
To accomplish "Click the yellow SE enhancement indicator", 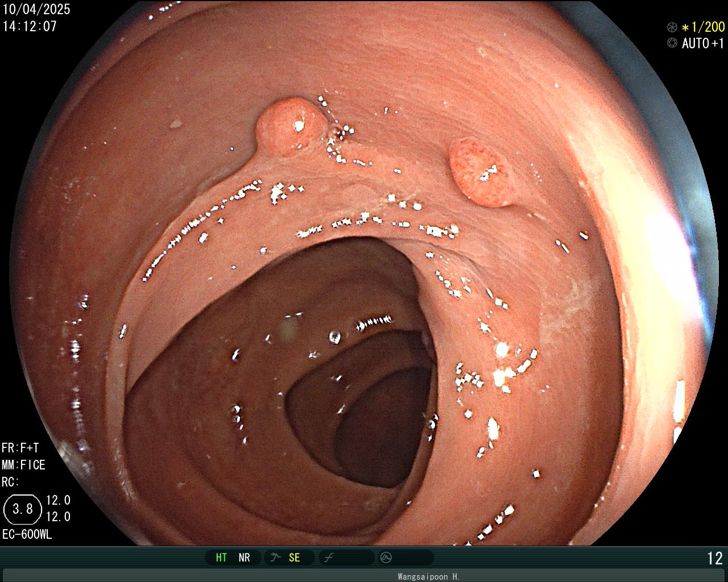I will point(294,558).
